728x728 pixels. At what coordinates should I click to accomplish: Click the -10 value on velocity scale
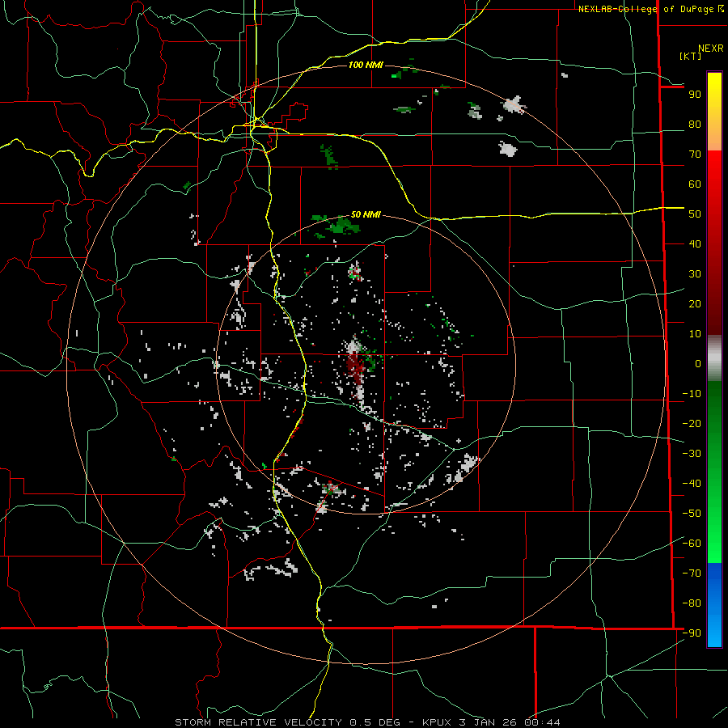click(692, 394)
